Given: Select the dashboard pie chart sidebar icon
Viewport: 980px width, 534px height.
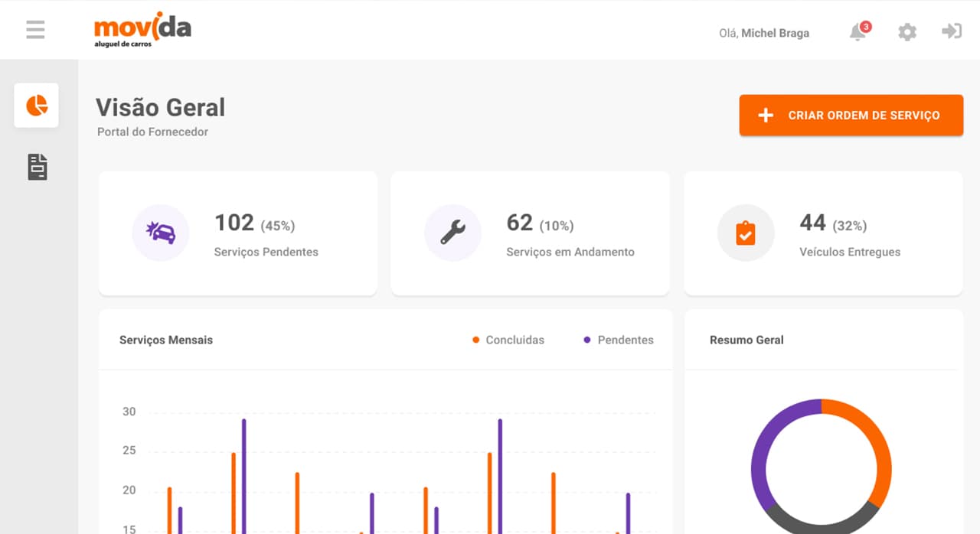Looking at the screenshot, I should pyautogui.click(x=37, y=106).
